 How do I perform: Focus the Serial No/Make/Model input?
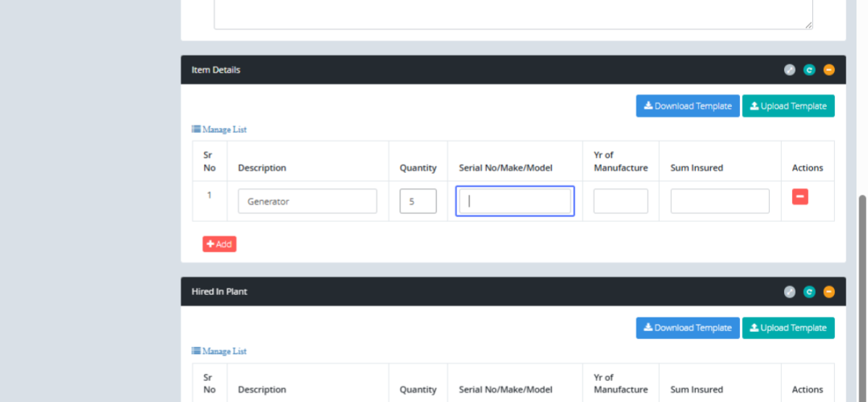click(x=514, y=202)
